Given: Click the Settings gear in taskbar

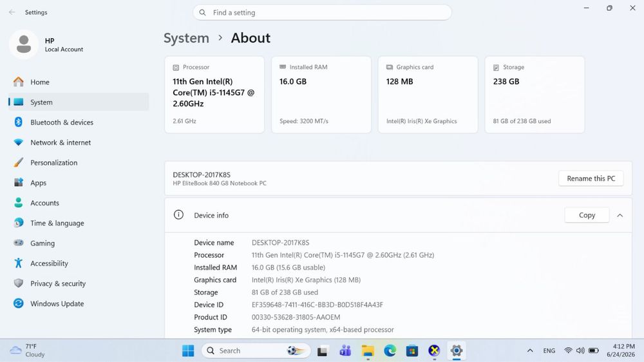Looking at the screenshot, I should [457, 350].
